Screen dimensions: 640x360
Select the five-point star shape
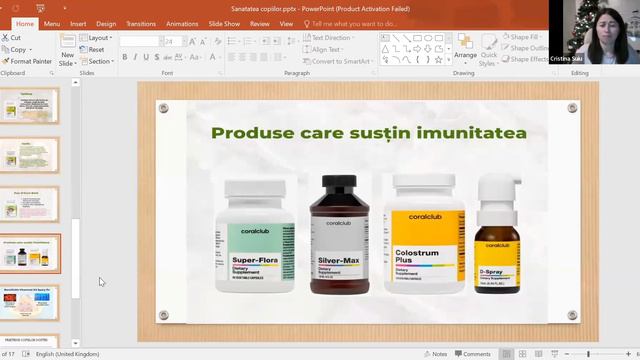point(439,60)
